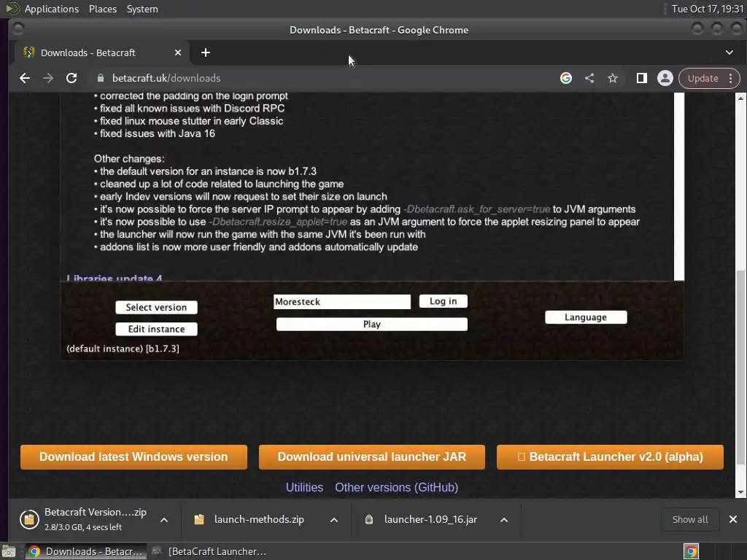Click the changelog panel's inner scrollbar

679,187
